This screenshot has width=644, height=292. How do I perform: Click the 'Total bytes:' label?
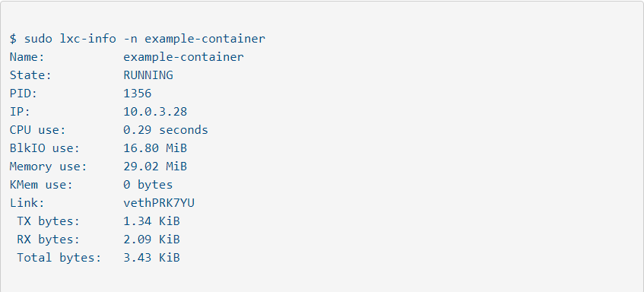pyautogui.click(x=59, y=258)
